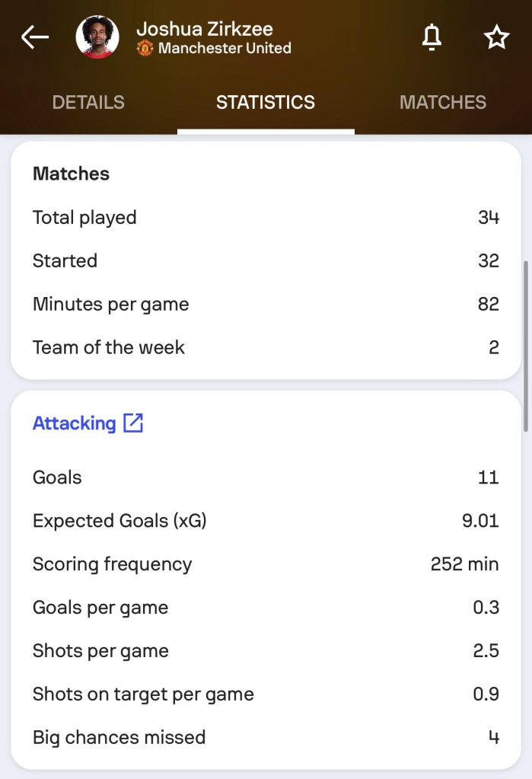Tap the Manchester United team name
Screen dimensions: 532x779
point(225,48)
